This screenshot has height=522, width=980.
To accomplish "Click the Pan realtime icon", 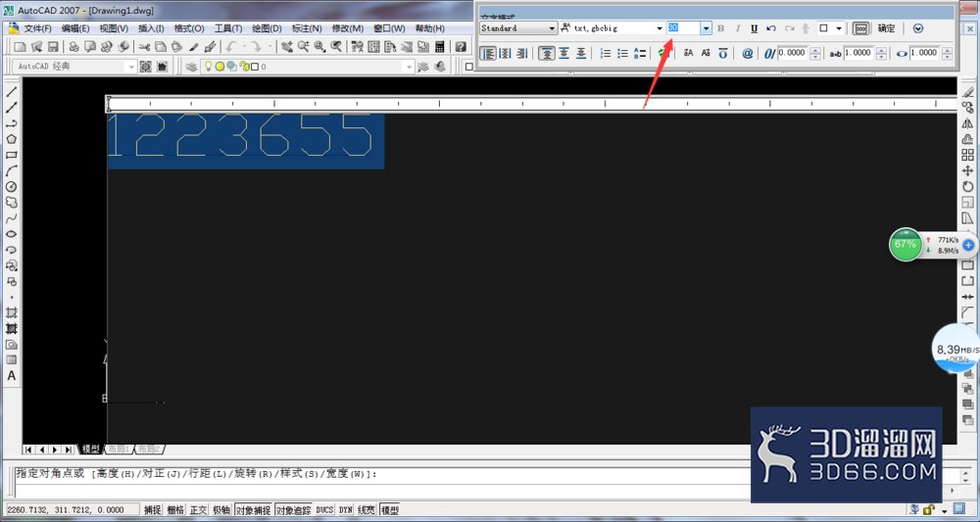I will tap(287, 47).
